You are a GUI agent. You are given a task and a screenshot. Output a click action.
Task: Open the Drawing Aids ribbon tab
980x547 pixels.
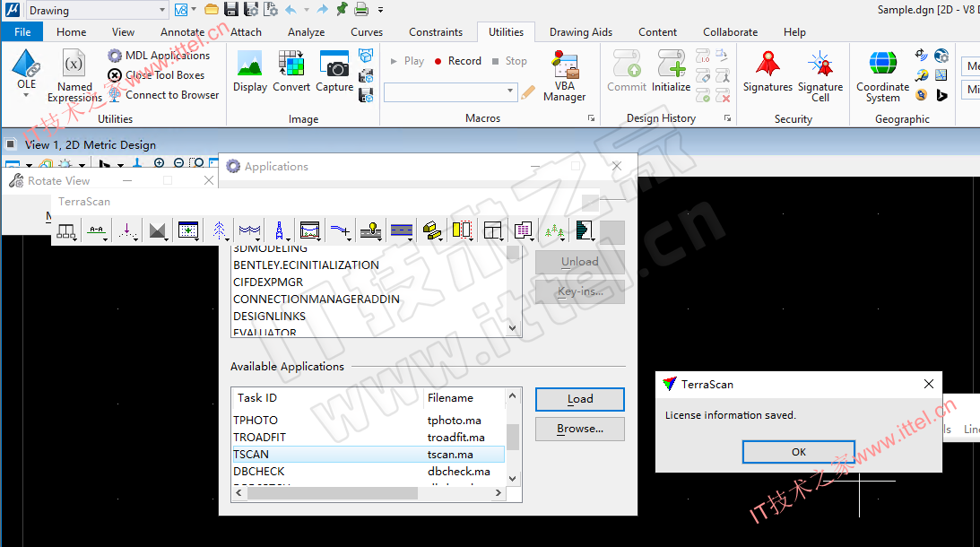click(x=581, y=32)
